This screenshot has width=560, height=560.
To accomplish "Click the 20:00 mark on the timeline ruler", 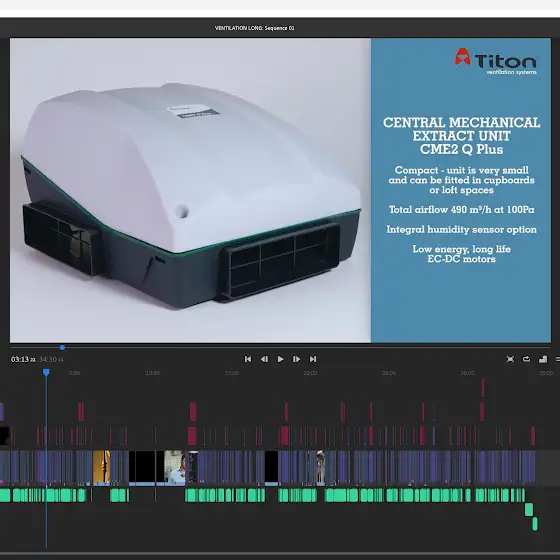I will 310,373.
